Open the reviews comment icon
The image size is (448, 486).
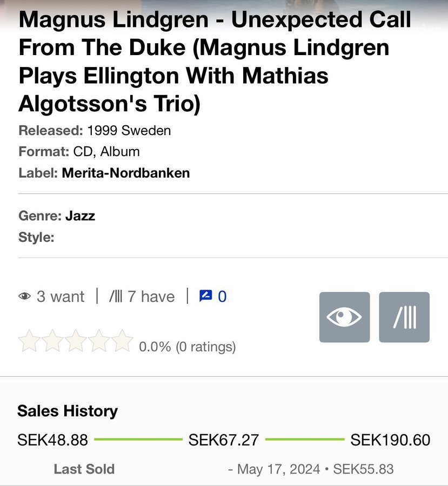[206, 296]
